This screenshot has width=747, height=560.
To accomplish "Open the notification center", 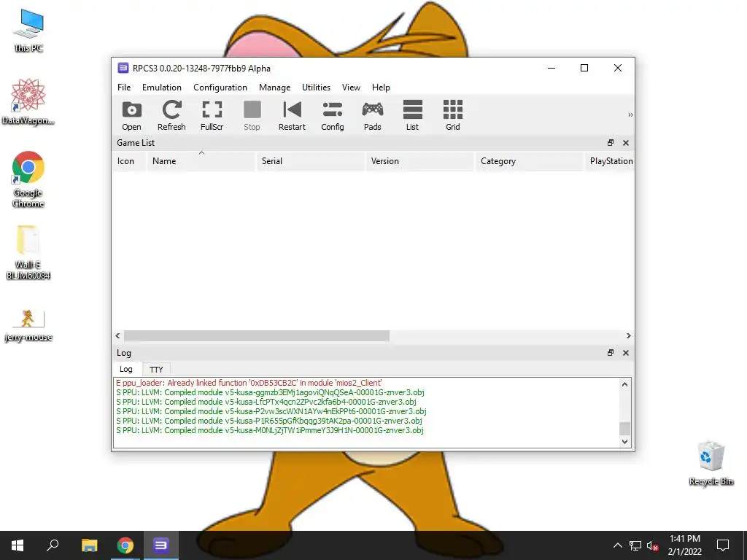I will click(x=723, y=545).
